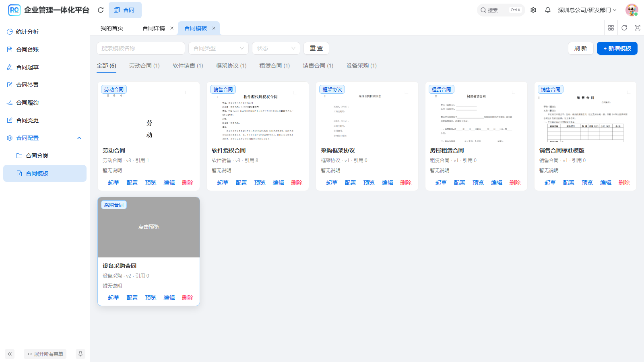Click 编辑 on the 房屋租赁合同 card
The height and width of the screenshot is (362, 644).
[497, 183]
